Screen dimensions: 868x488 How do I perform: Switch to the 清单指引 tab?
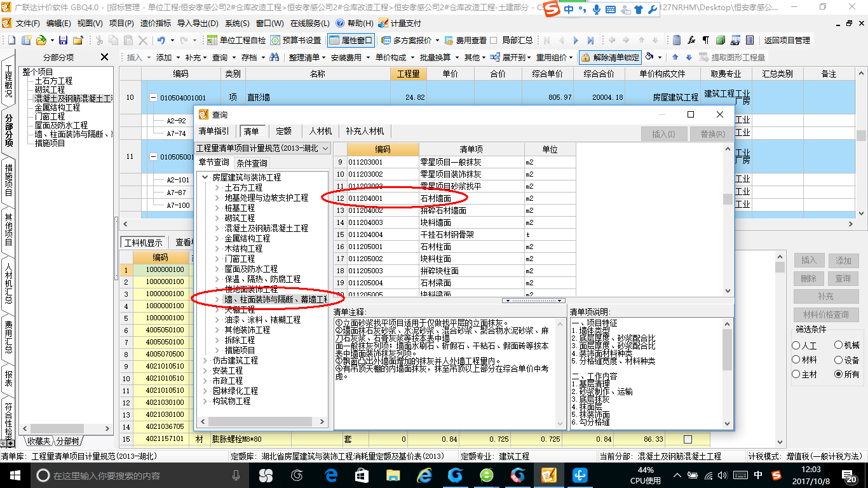coord(214,131)
